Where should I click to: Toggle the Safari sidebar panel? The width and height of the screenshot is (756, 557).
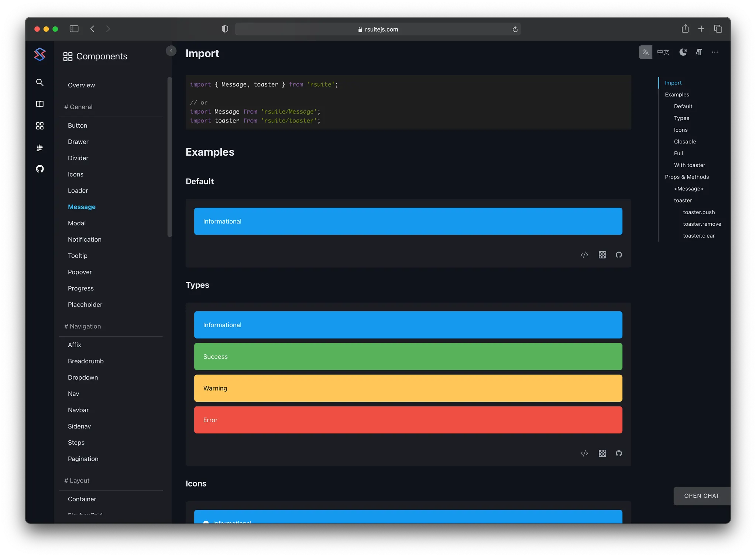click(x=74, y=29)
